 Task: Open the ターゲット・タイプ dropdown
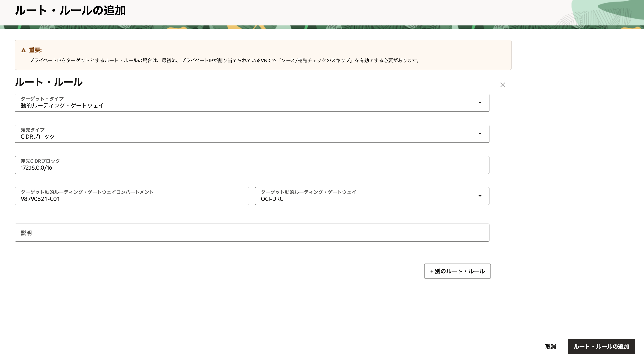[x=252, y=103]
